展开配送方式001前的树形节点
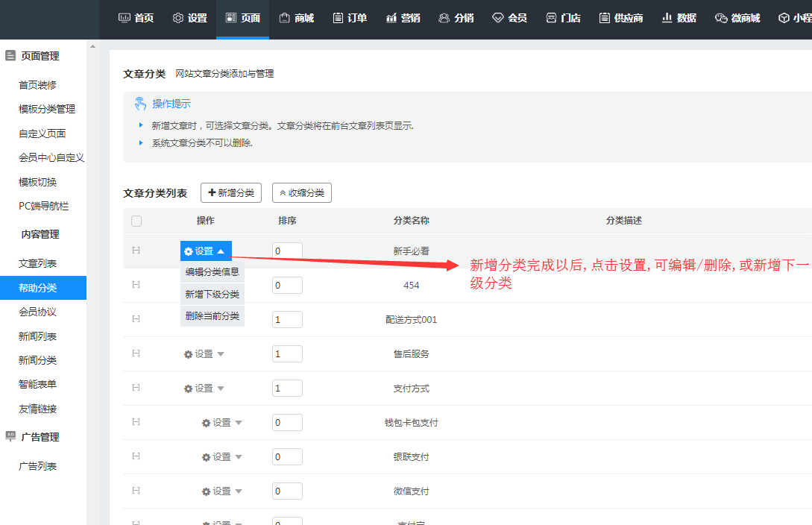 [x=136, y=318]
